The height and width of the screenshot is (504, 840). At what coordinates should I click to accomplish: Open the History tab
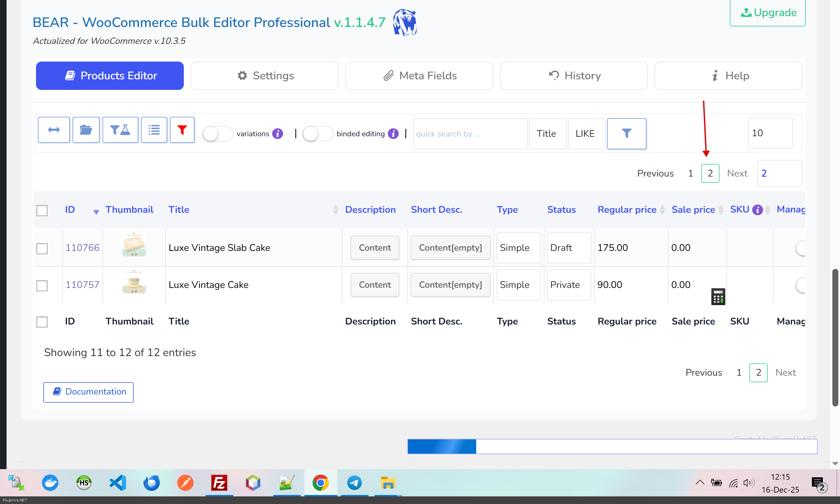(x=574, y=75)
